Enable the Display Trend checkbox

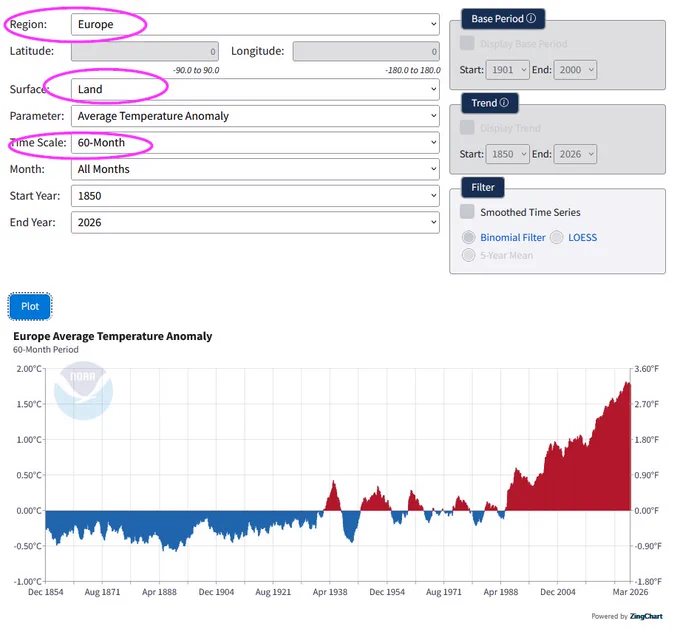[x=467, y=127]
